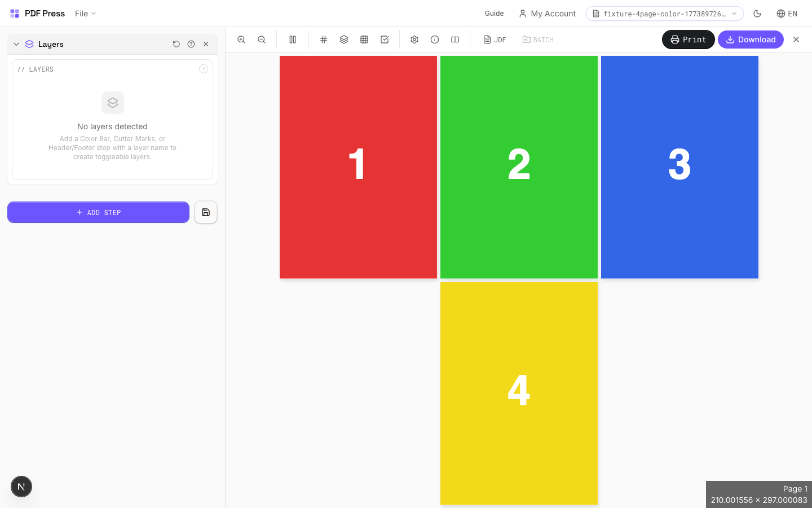The width and height of the screenshot is (812, 508).
Task: Expand the File menu
Action: (x=85, y=13)
